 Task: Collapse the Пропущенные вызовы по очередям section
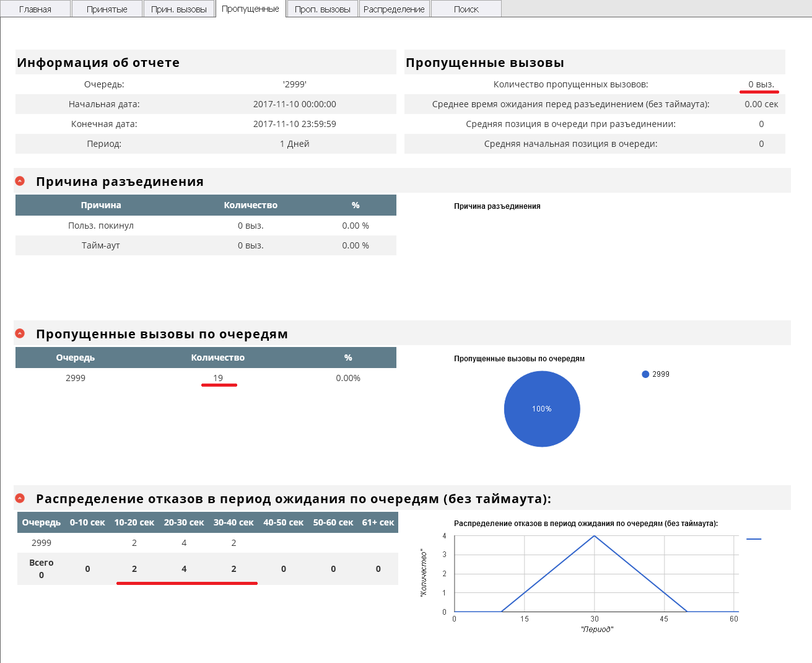[x=20, y=333]
